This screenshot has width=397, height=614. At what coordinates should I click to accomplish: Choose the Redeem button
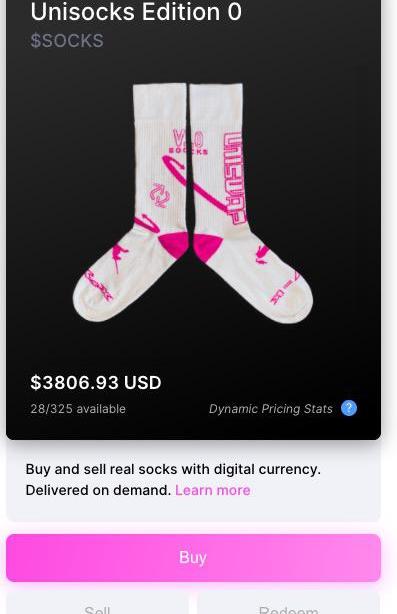(289, 607)
